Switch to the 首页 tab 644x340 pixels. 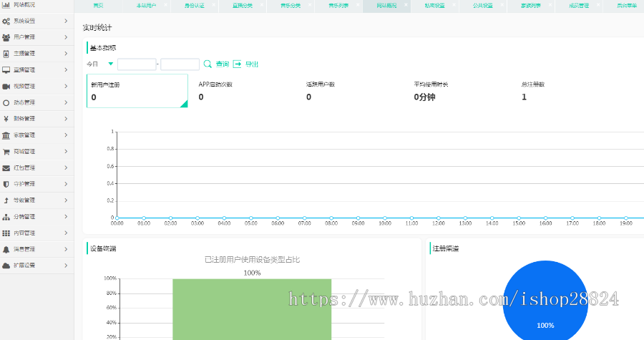97,6
